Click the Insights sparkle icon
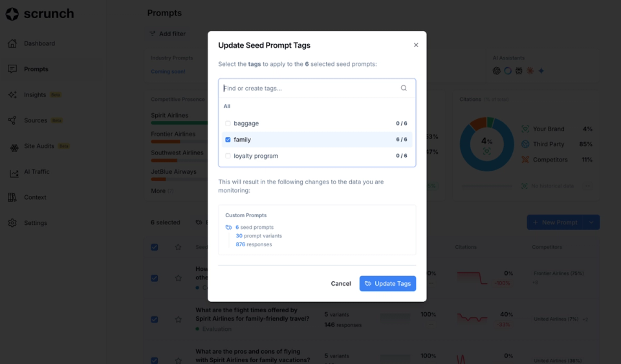The height and width of the screenshot is (364, 621). [12, 94]
